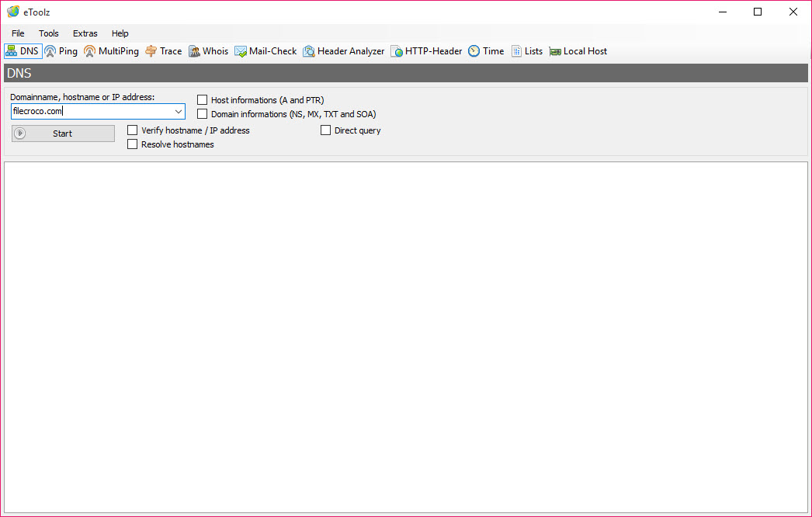Check Domain informations (NS, MX, TXT and SOA)
This screenshot has height=517, width=812.
[203, 114]
